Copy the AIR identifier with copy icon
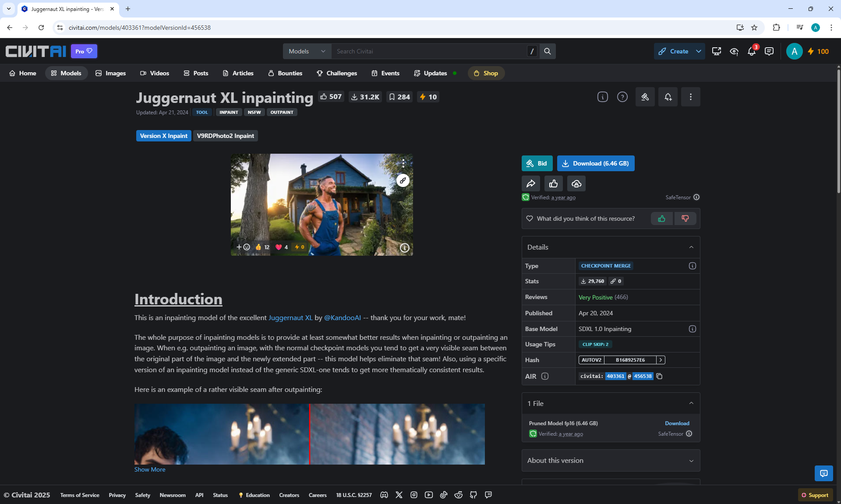The image size is (841, 504). tap(659, 376)
